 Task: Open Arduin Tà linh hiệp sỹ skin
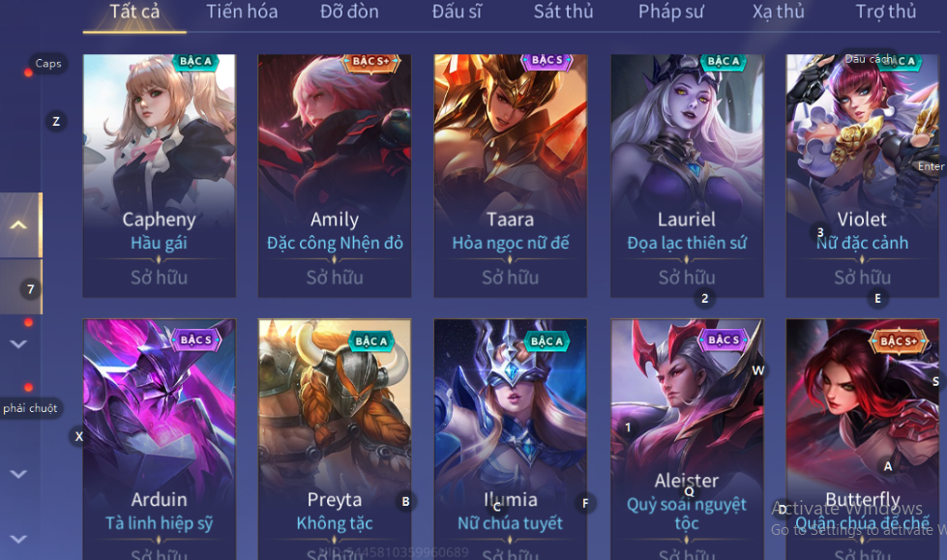[159, 439]
